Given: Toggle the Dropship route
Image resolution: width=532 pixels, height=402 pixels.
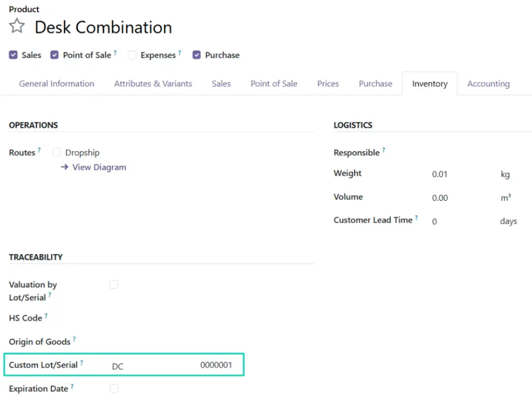Looking at the screenshot, I should coord(57,152).
